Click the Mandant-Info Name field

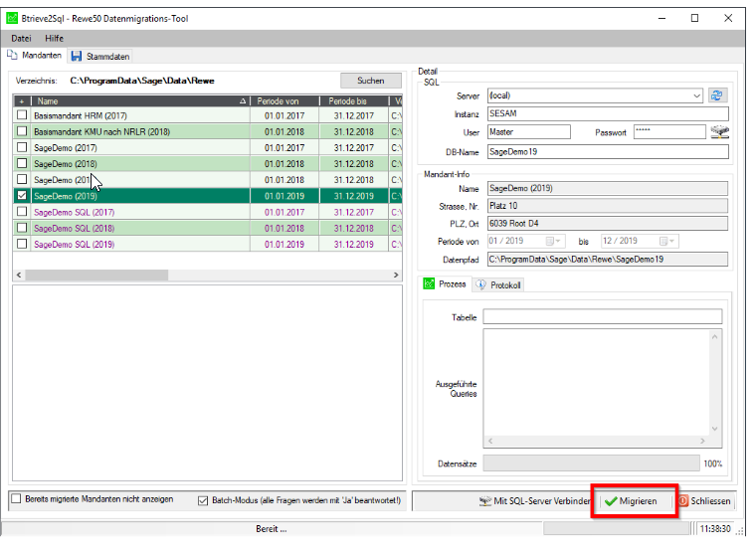(x=608, y=188)
